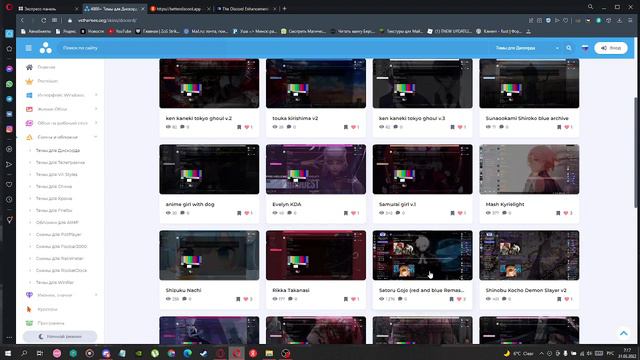The width and height of the screenshot is (640, 360).
Task: Like the touka kirishima v2 card heart
Action: pyautogui.click(x=353, y=127)
